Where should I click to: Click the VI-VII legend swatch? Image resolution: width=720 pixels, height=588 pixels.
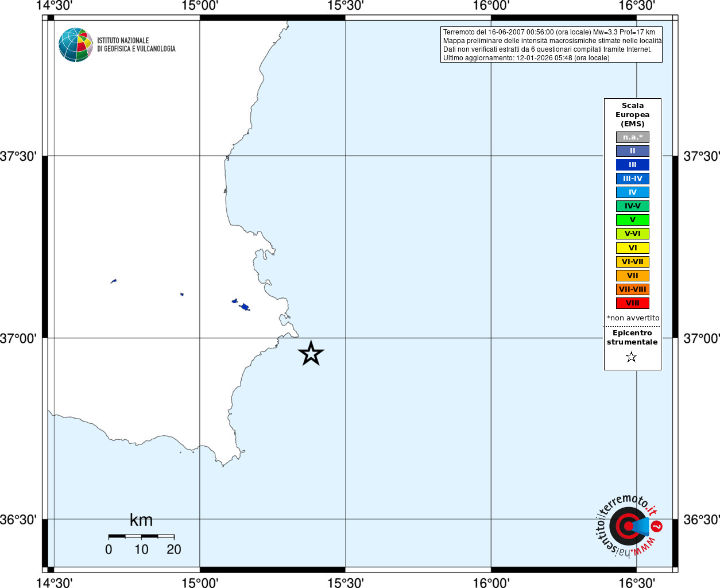point(633,262)
